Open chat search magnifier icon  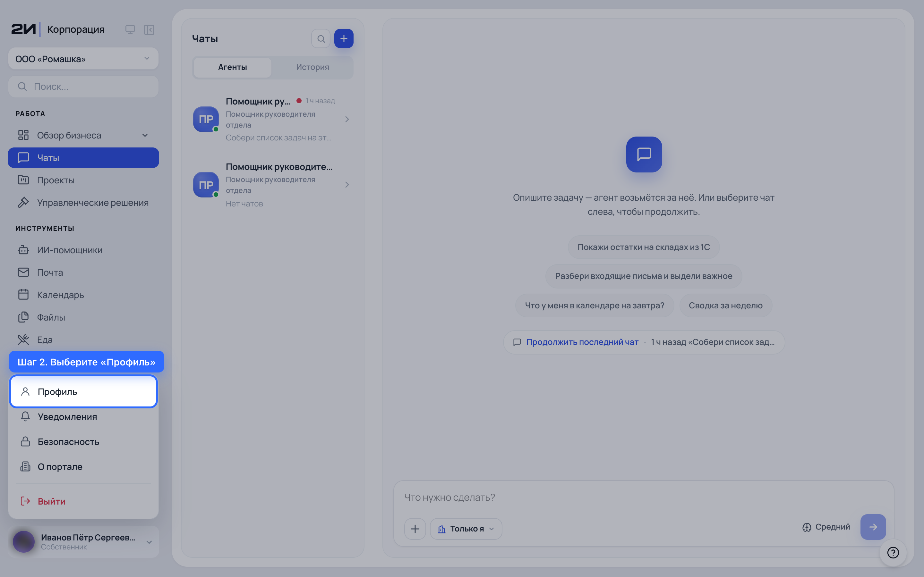321,38
